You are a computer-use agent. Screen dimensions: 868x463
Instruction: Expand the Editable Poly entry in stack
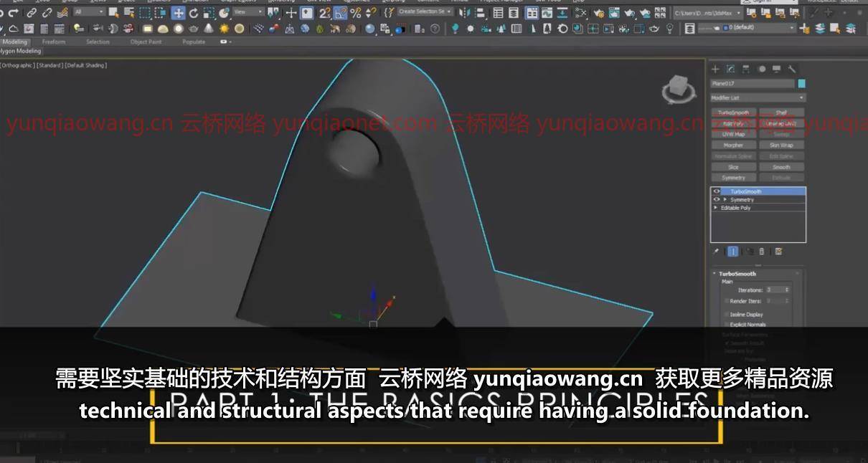point(716,207)
